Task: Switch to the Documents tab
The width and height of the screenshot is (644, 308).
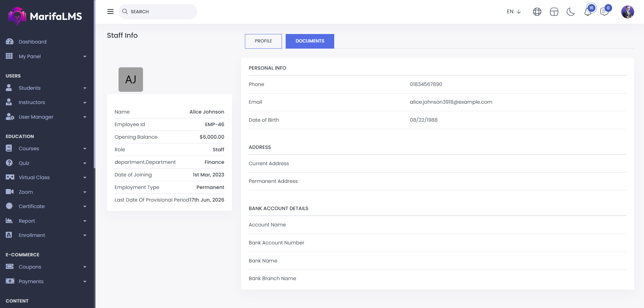Action: (310, 41)
